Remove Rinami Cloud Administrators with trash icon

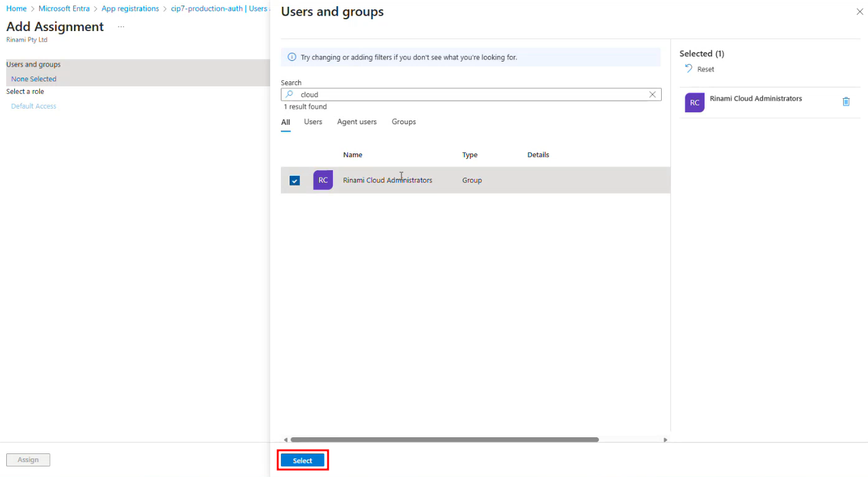tap(846, 101)
